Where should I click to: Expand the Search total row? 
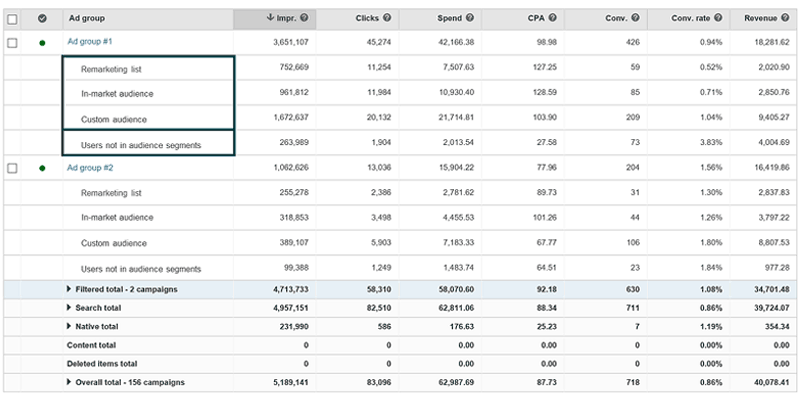[70, 307]
